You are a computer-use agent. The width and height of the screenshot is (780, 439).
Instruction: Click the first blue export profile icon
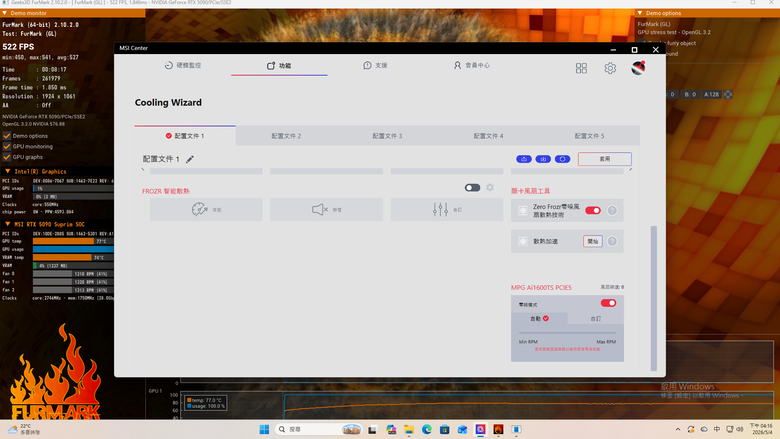(524, 159)
